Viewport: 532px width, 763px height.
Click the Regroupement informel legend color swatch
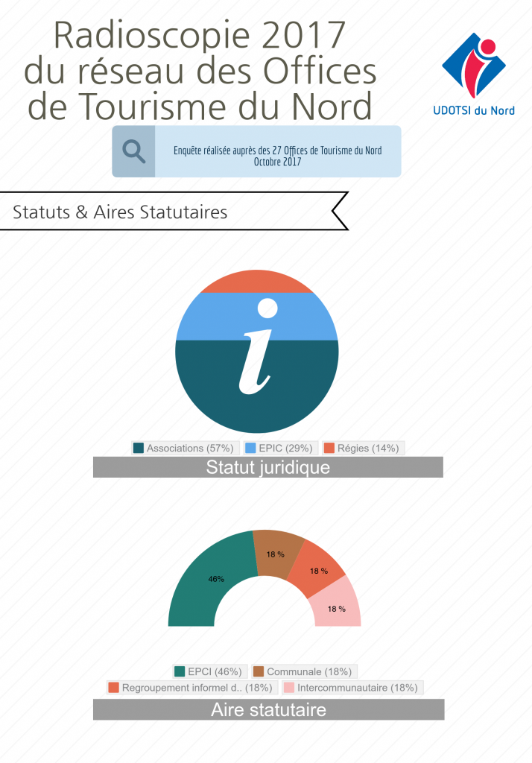114,688
